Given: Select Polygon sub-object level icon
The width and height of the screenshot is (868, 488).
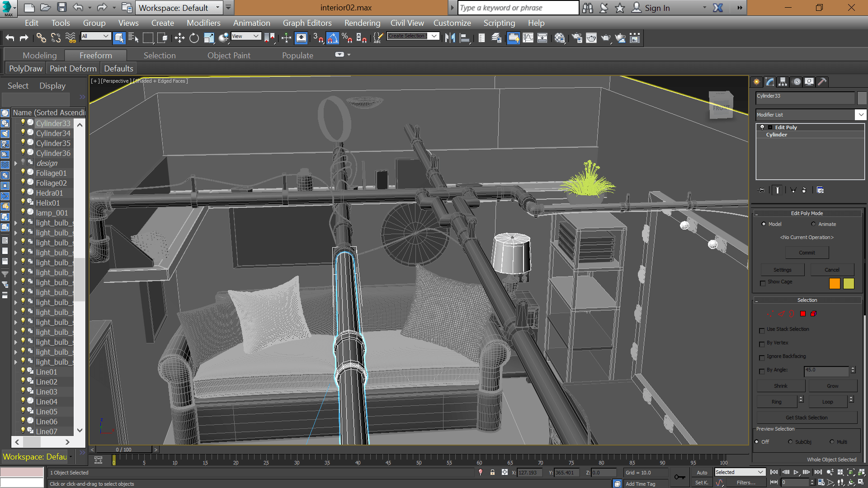Looking at the screenshot, I should (x=803, y=314).
